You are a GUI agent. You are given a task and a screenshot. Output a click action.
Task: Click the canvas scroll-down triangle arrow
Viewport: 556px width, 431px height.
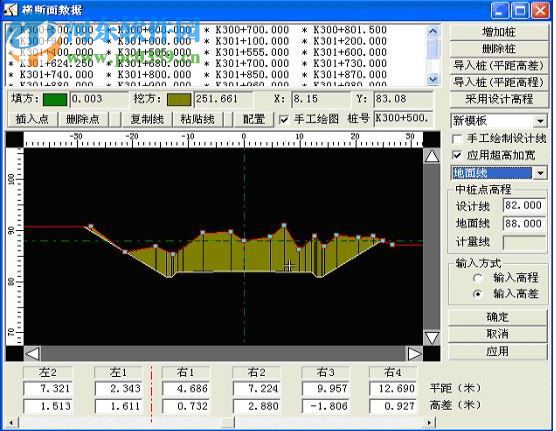pyautogui.click(x=432, y=338)
